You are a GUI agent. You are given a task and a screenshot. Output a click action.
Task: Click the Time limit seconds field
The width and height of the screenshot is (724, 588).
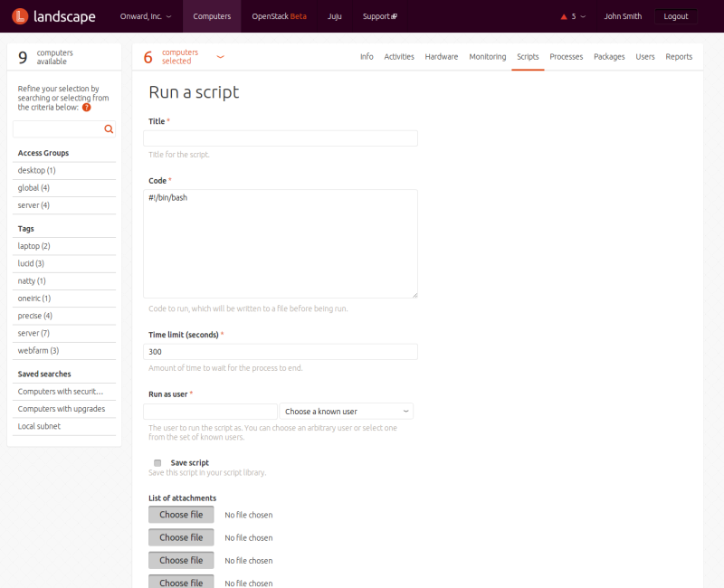pos(281,352)
